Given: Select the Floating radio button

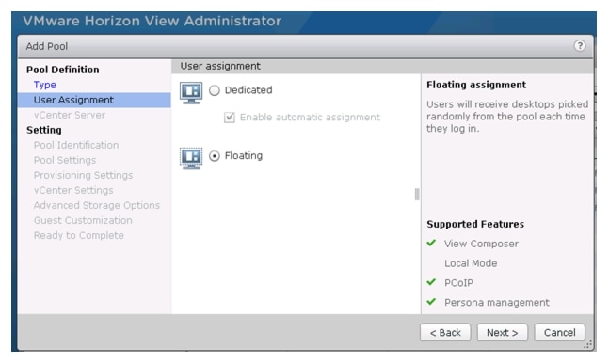Looking at the screenshot, I should click(215, 156).
